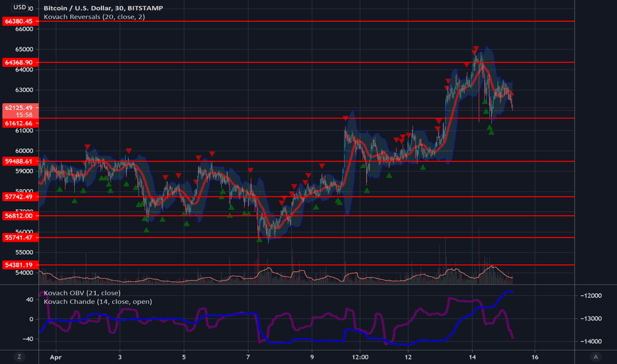Click the 55741.47 price label
Viewport: 617px width, 364px height.
coord(21,238)
